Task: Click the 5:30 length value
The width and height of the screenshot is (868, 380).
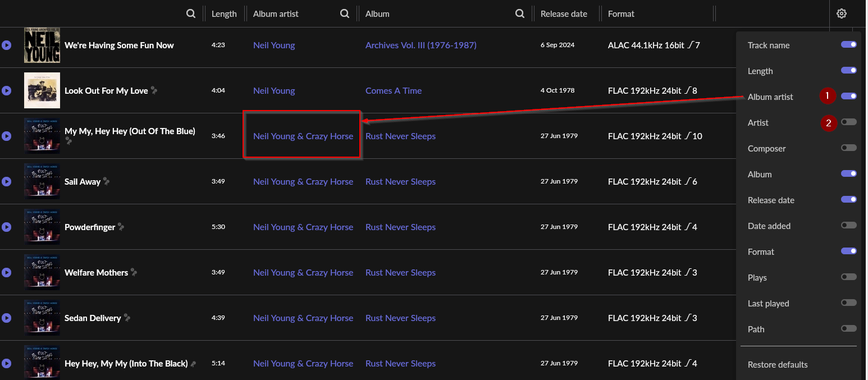Action: 218,227
